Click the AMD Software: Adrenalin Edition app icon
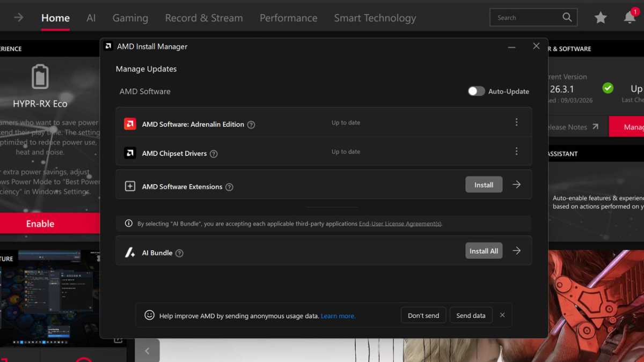The height and width of the screenshot is (362, 644). [130, 123]
